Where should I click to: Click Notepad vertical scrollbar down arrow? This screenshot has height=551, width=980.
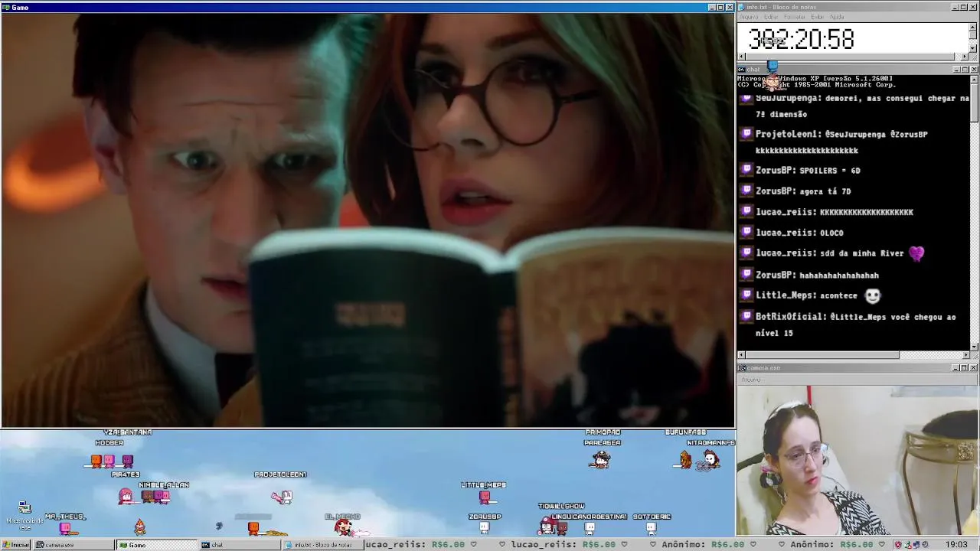(x=973, y=47)
